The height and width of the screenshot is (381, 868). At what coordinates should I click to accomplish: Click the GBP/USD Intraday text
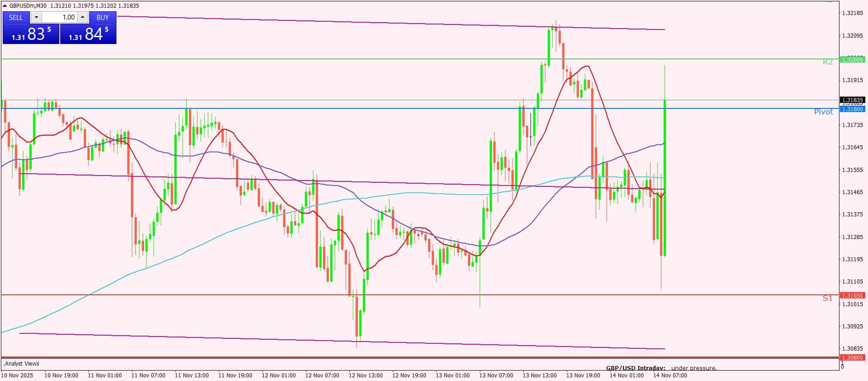[636, 368]
